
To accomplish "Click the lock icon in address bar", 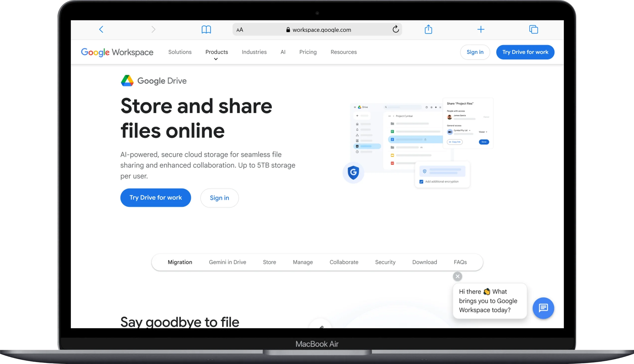I will pos(288,30).
